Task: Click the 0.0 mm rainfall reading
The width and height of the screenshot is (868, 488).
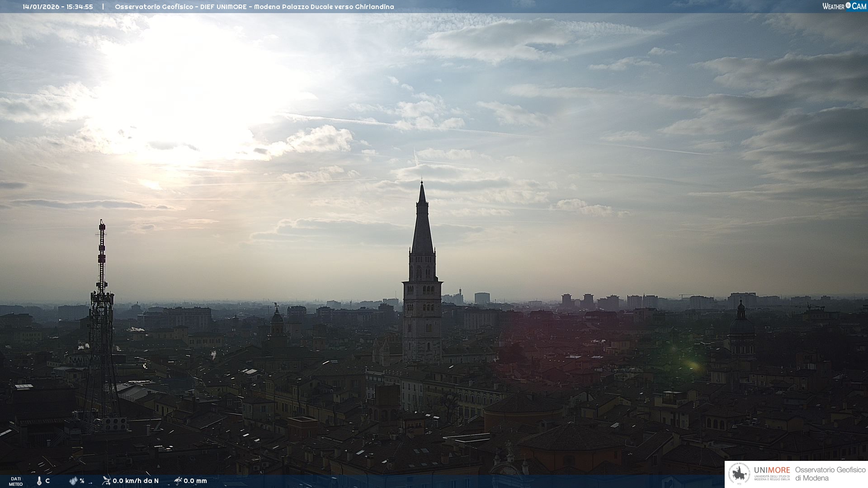Action: tap(195, 481)
